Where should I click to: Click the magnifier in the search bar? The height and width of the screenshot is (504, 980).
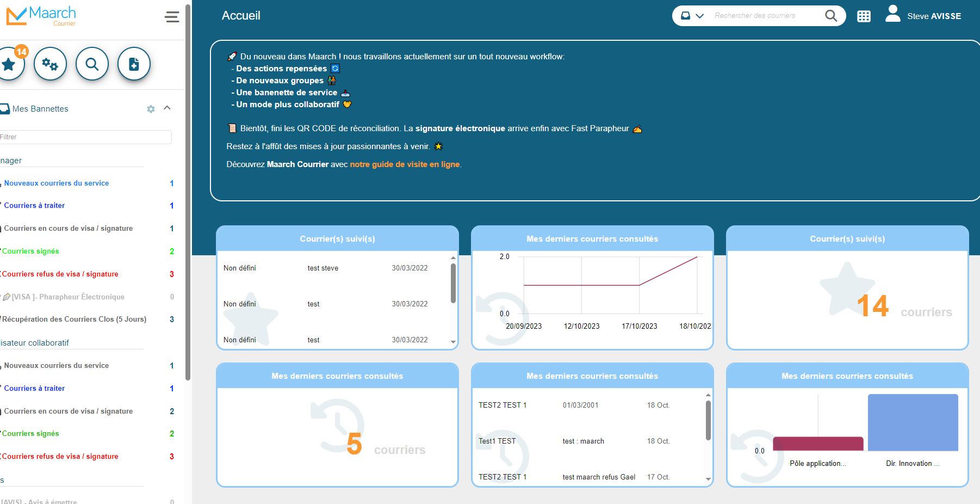(x=830, y=16)
